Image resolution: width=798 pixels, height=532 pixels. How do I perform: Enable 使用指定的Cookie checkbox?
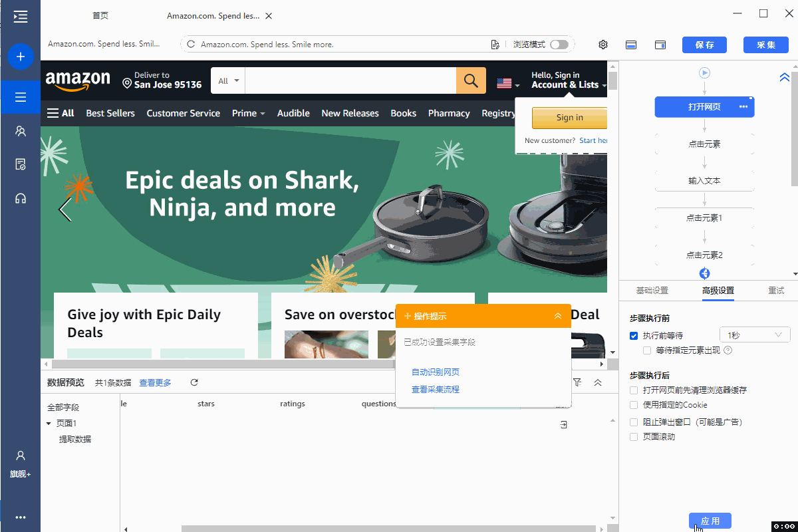(x=634, y=405)
